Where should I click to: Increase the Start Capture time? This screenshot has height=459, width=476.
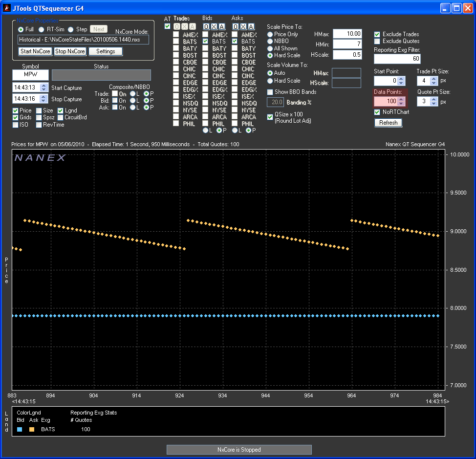(x=44, y=86)
